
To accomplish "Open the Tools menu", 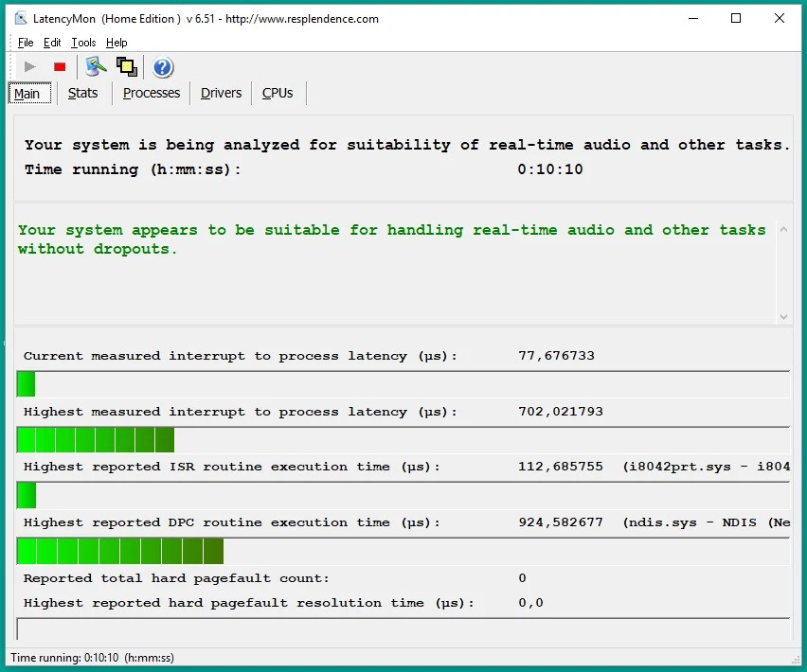I will [83, 43].
